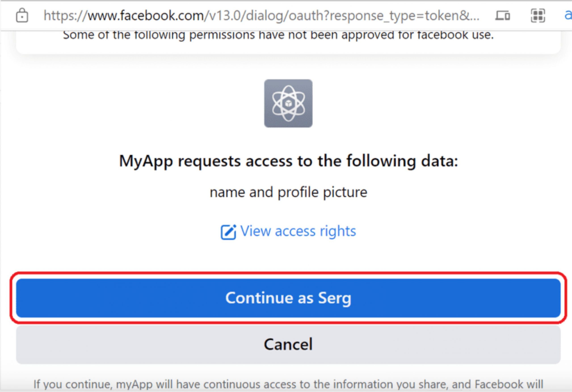The image size is (572, 392).
Task: Click the padlock site security icon
Action: click(22, 15)
